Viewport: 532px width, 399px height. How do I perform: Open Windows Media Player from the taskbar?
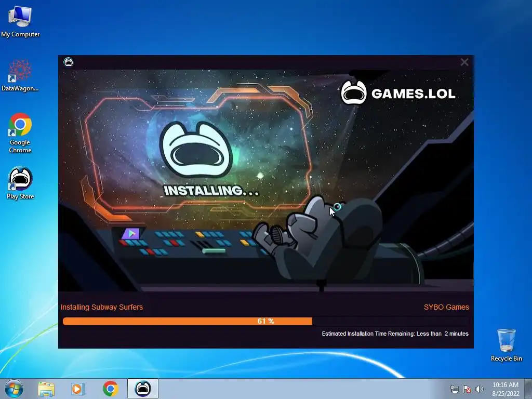point(78,389)
